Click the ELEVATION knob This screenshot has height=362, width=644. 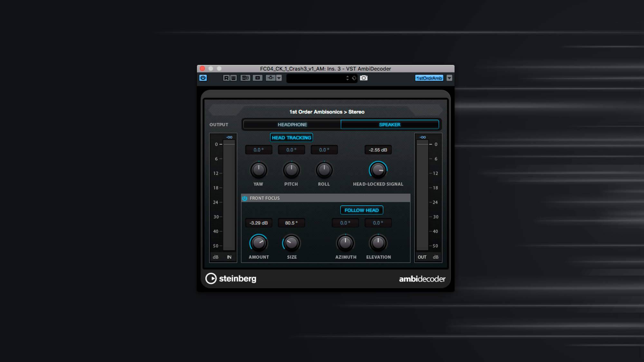[378, 243]
